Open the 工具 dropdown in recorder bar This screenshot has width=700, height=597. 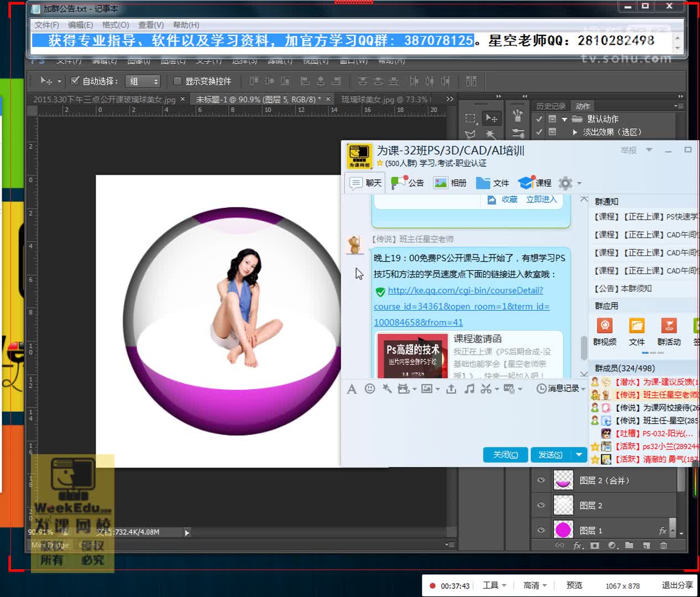[x=494, y=585]
